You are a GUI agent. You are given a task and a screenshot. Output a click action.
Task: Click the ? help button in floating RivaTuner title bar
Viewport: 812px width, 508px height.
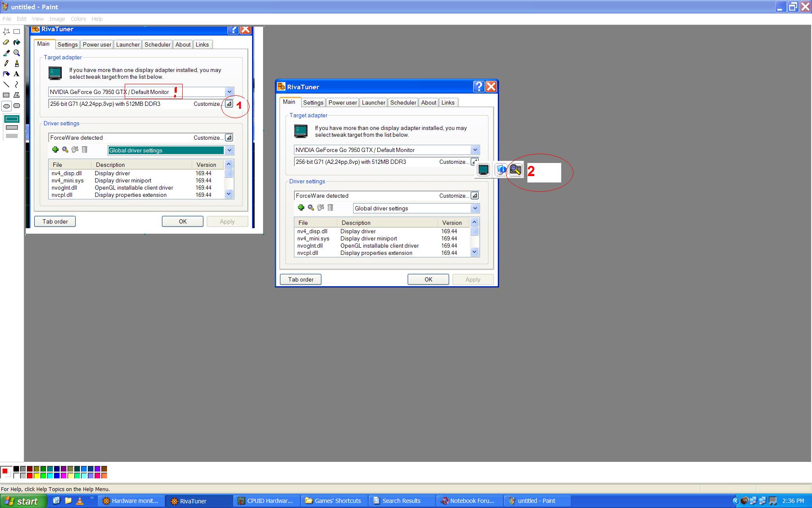(x=479, y=86)
